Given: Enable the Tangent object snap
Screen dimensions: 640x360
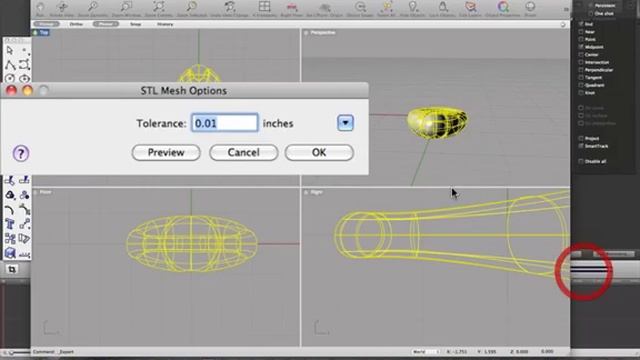Looking at the screenshot, I should 581,78.
